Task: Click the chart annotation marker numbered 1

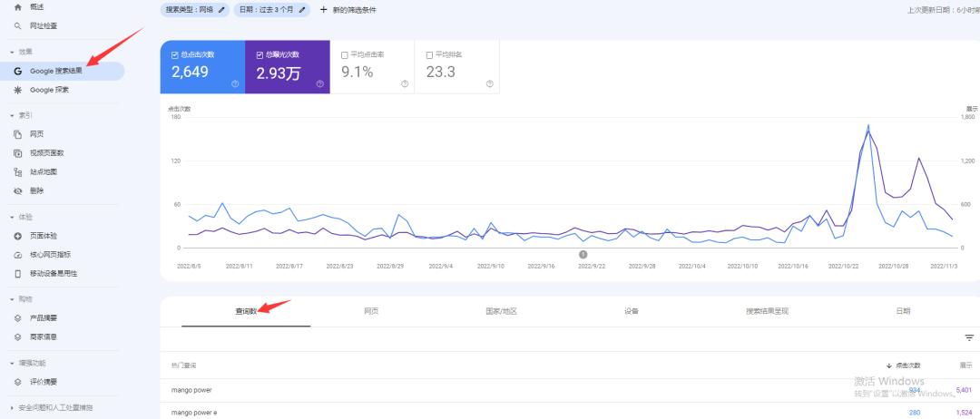Action: click(x=583, y=255)
